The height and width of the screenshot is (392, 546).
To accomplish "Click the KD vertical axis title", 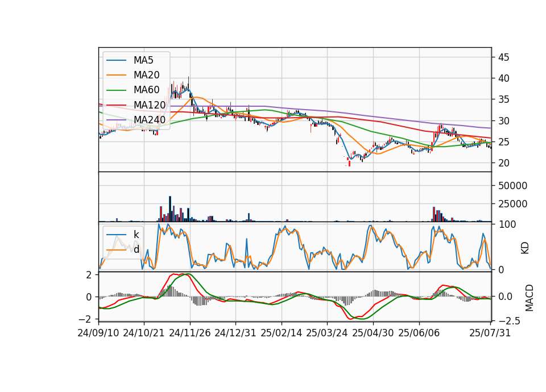I will (525, 248).
